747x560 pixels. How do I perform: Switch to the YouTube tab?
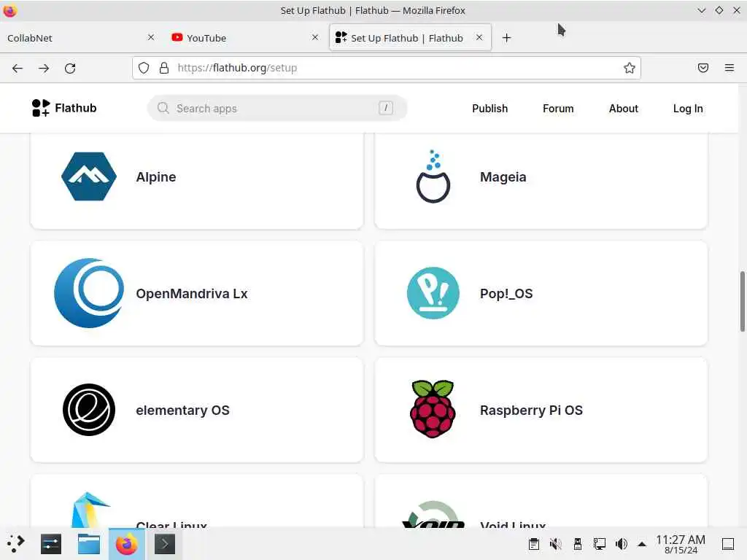point(244,38)
